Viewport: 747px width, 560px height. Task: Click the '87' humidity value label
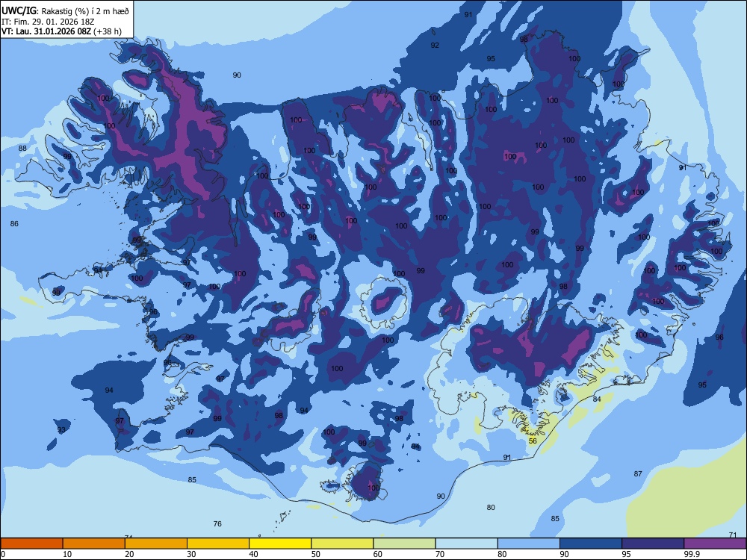[x=638, y=474]
